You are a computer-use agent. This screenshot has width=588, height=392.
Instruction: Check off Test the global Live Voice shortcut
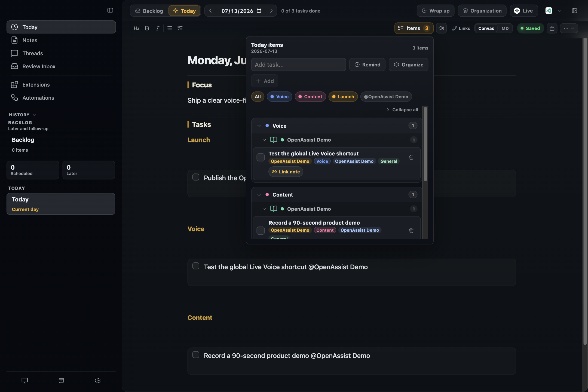261,157
